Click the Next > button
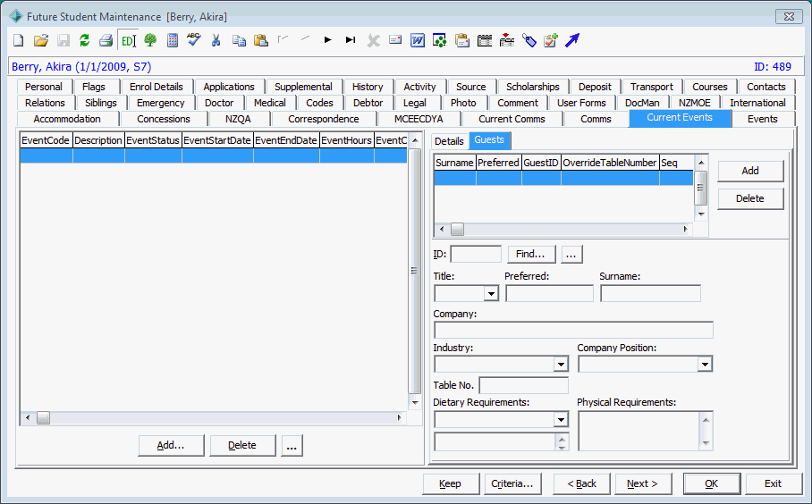Image resolution: width=812 pixels, height=504 pixels. [x=643, y=483]
